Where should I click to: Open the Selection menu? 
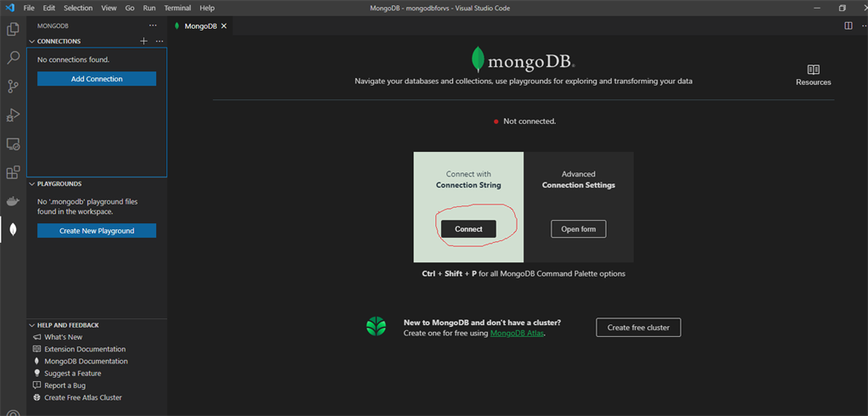[x=78, y=8]
